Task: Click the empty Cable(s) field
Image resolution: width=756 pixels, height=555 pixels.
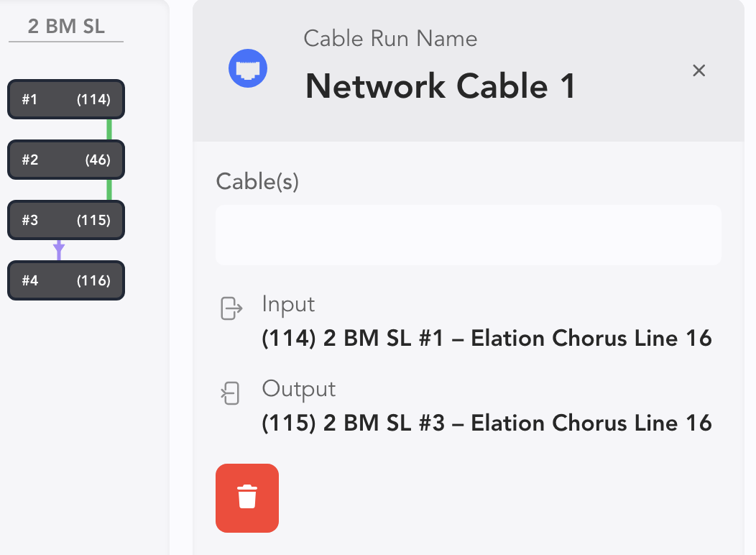Action: point(468,235)
